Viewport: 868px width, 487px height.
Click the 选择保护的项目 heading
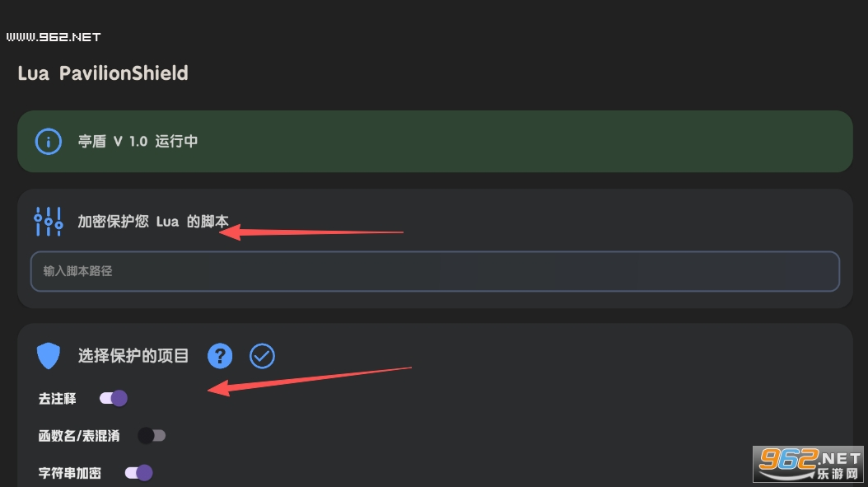pyautogui.click(x=133, y=356)
